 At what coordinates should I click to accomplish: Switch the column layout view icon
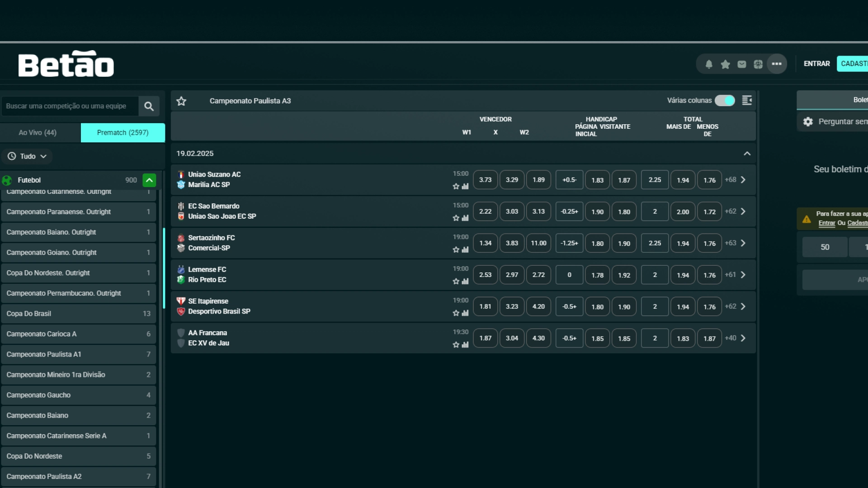747,100
